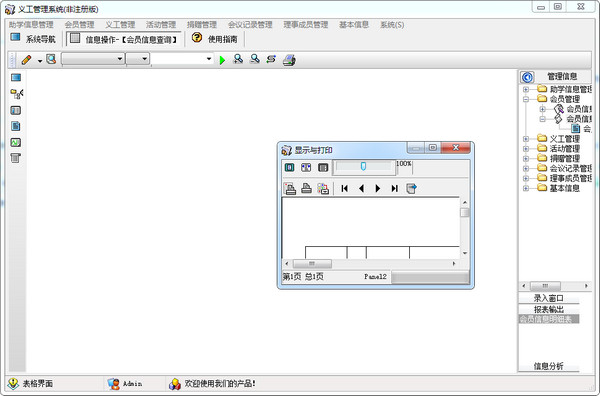Click the refresh swap arrows icon
Screen dimensions: 600x396
(x=271, y=59)
